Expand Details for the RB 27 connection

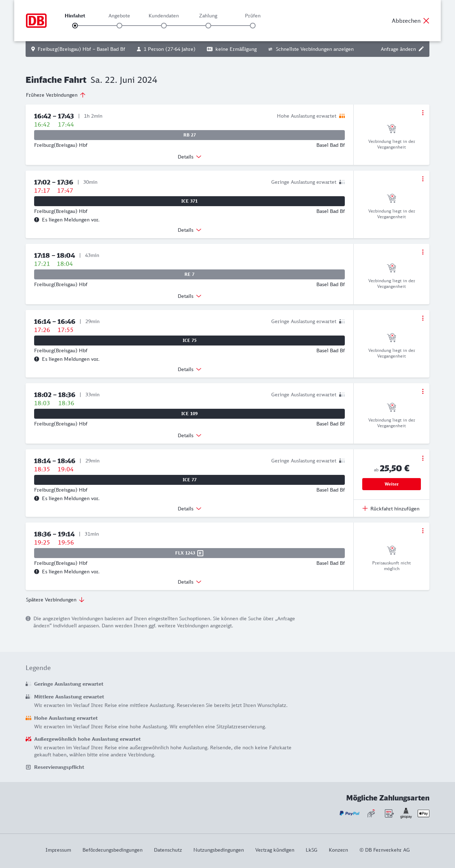point(189,157)
